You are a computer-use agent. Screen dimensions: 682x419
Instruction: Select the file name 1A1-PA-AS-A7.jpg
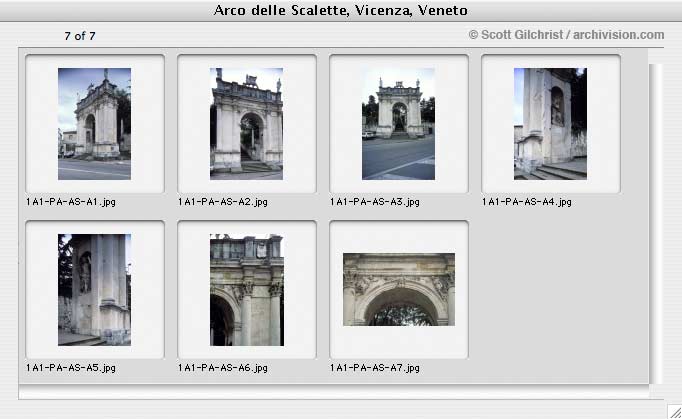click(x=375, y=368)
